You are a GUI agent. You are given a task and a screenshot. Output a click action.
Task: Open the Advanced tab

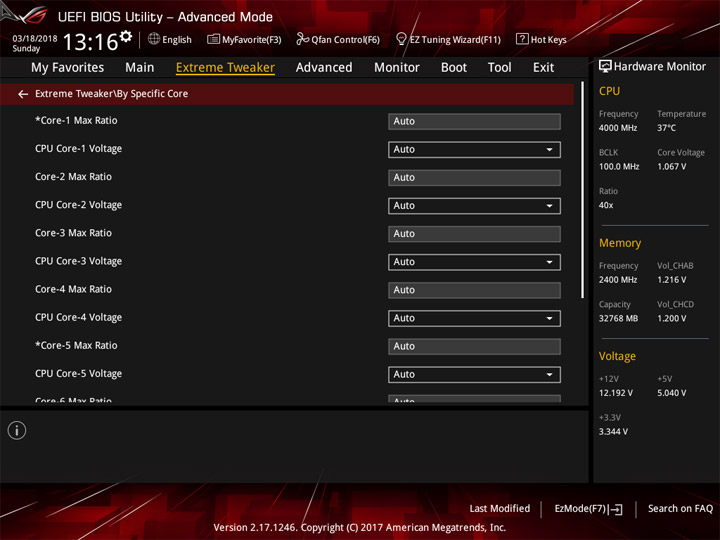324,68
